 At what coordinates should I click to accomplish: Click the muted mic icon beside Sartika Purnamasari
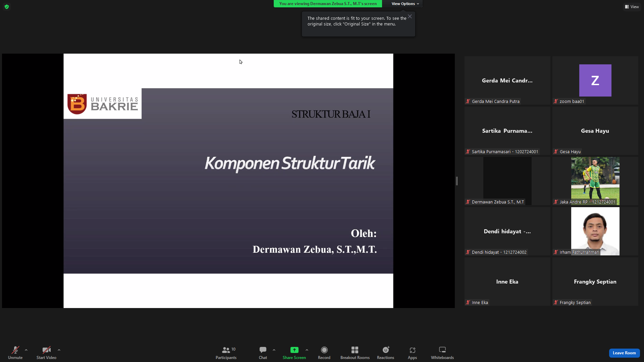pyautogui.click(x=468, y=152)
